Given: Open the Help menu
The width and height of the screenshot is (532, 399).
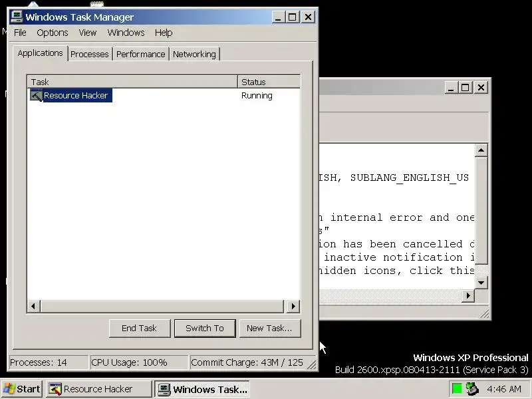Looking at the screenshot, I should point(164,33).
